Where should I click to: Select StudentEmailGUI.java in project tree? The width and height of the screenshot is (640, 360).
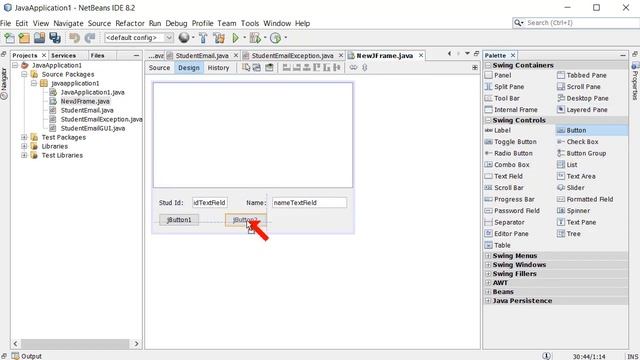(x=93, y=128)
